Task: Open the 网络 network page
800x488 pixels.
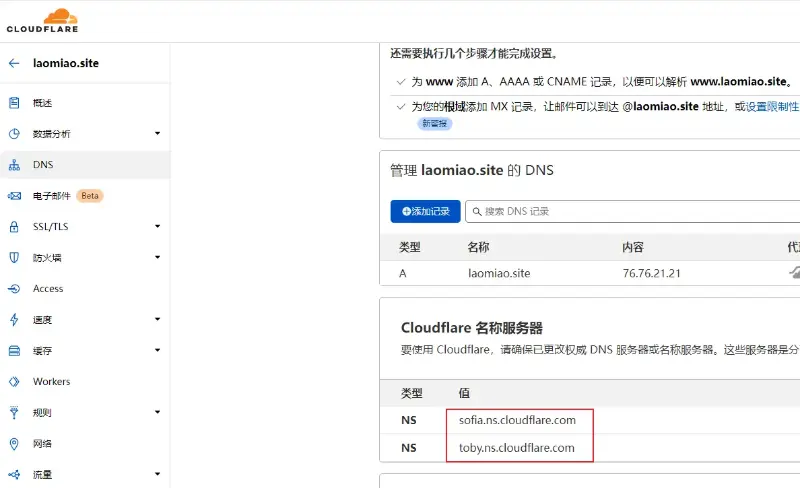Action: click(42, 444)
